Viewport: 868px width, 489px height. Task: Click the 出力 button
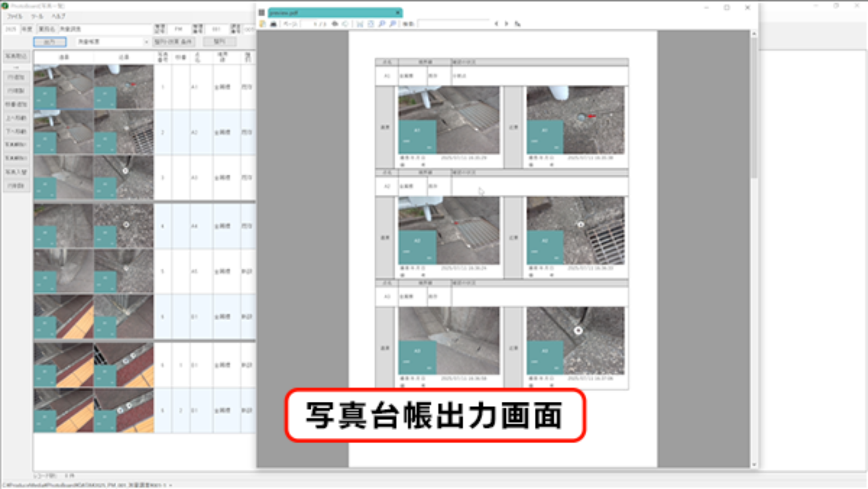click(50, 42)
